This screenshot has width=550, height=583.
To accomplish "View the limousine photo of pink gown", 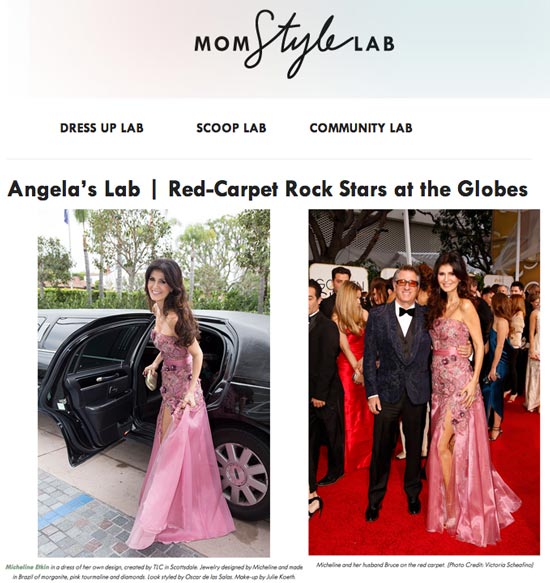I will (x=154, y=383).
